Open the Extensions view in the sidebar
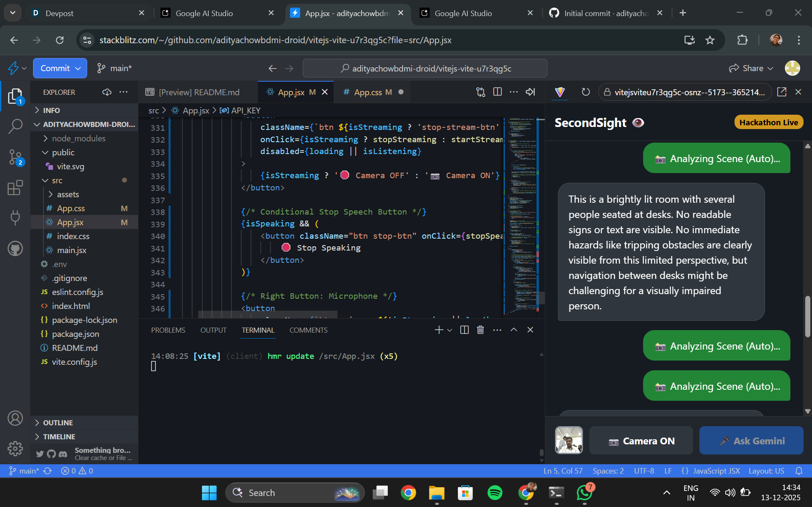Screen dimensions: 812x507 coord(15,187)
